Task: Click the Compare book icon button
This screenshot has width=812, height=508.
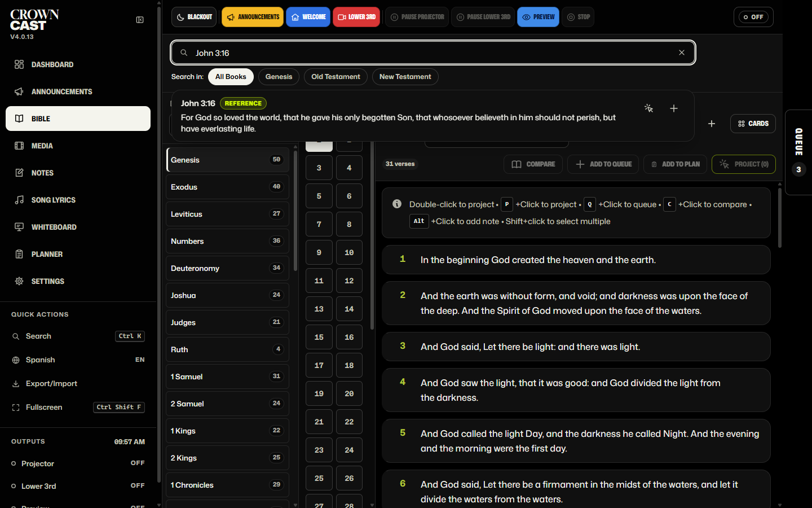Action: click(x=533, y=164)
